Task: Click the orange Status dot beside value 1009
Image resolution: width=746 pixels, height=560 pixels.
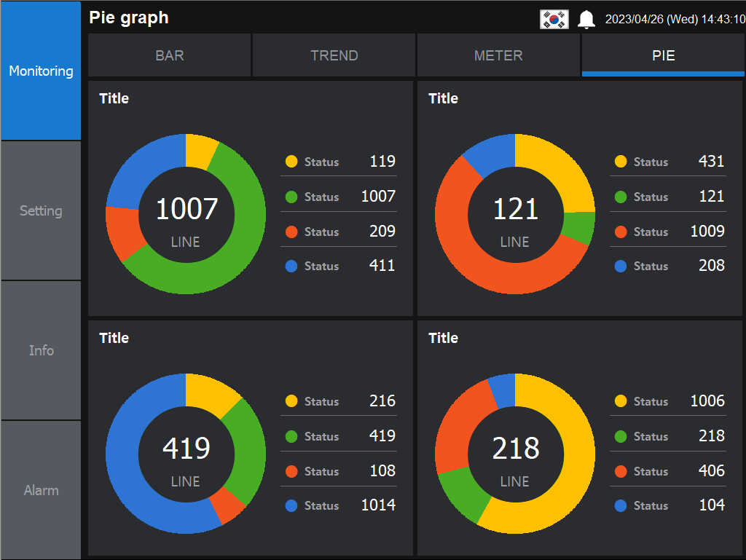Action: (621, 232)
